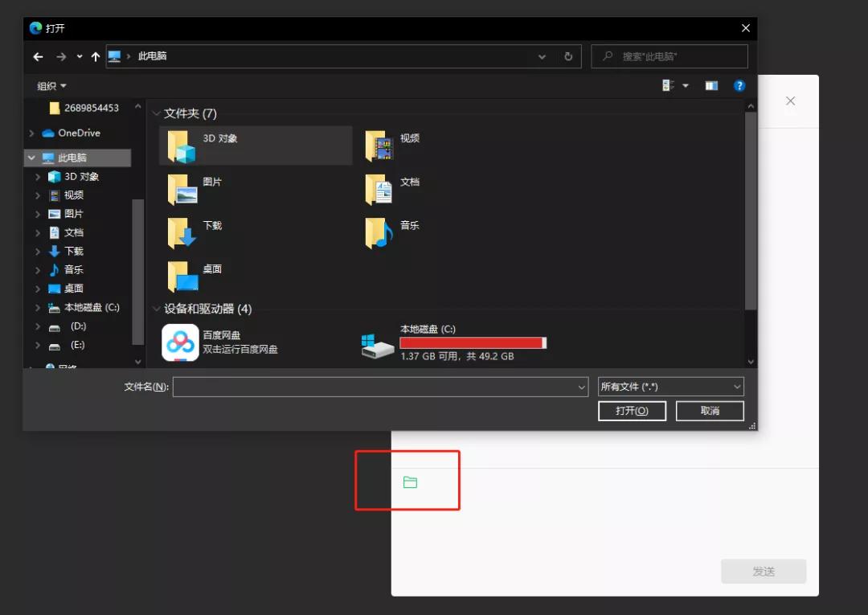The height and width of the screenshot is (615, 868).
Task: Select 下载 in the sidebar tree
Action: tap(66, 252)
